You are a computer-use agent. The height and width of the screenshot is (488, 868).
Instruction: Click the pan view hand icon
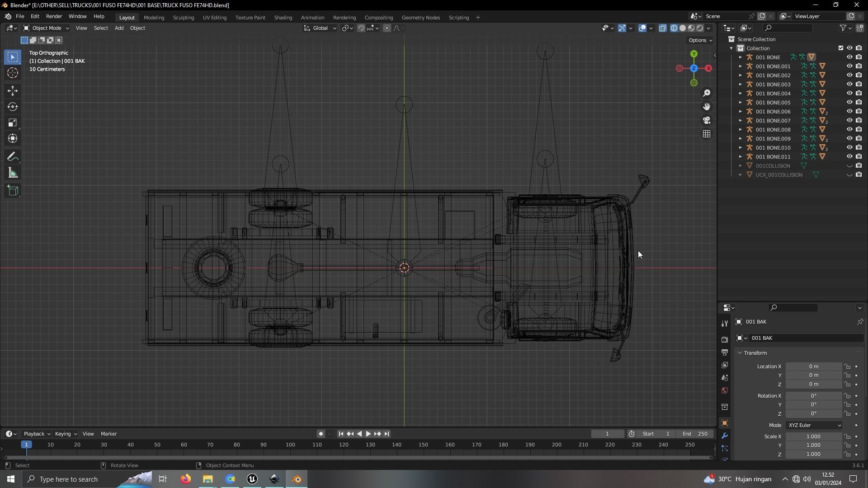pyautogui.click(x=707, y=107)
